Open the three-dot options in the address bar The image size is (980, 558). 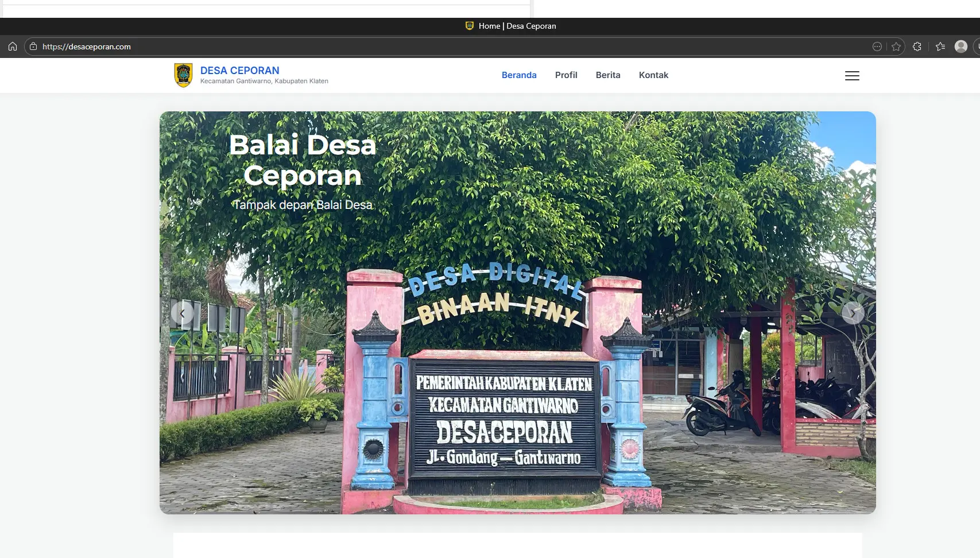pos(877,46)
